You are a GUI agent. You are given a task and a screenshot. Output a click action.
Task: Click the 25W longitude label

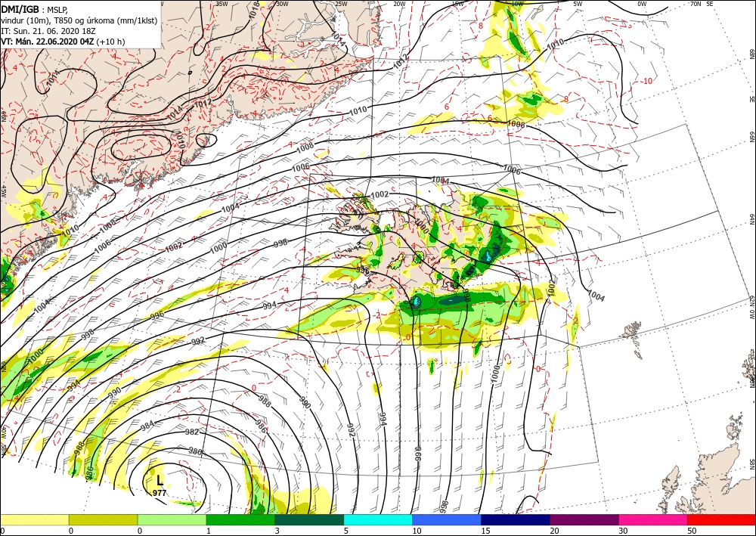pyautogui.click(x=341, y=4)
